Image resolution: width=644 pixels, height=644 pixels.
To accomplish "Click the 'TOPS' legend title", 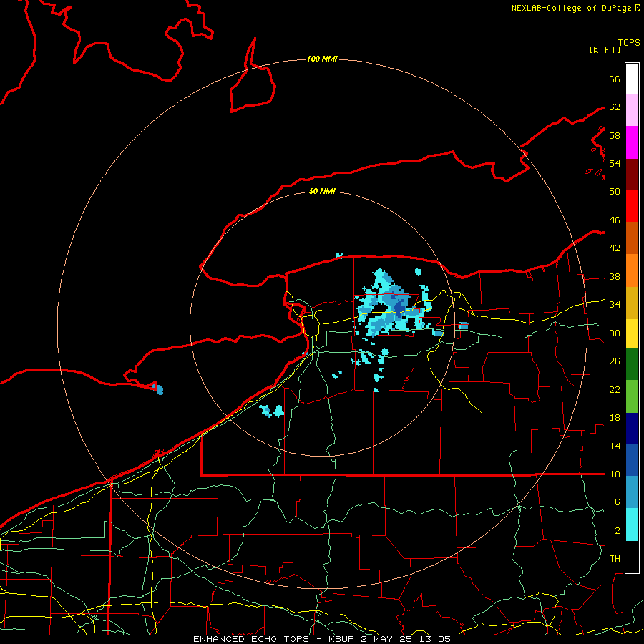I will (629, 43).
